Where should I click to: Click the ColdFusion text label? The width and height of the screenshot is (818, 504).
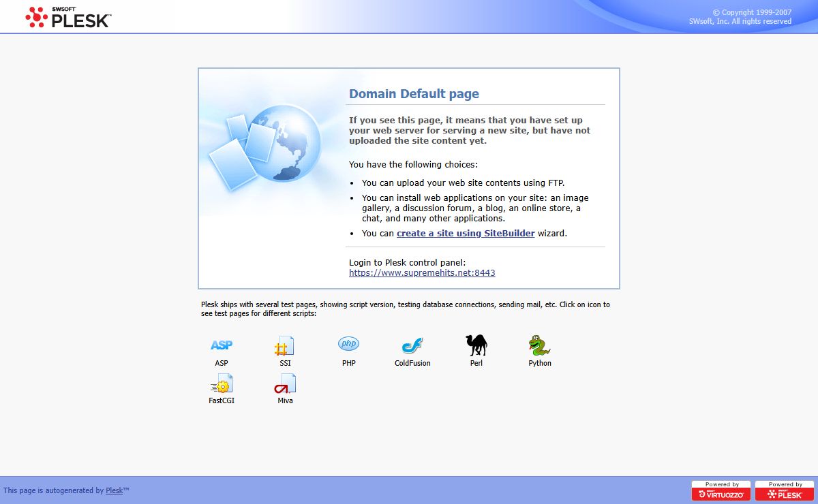412,363
